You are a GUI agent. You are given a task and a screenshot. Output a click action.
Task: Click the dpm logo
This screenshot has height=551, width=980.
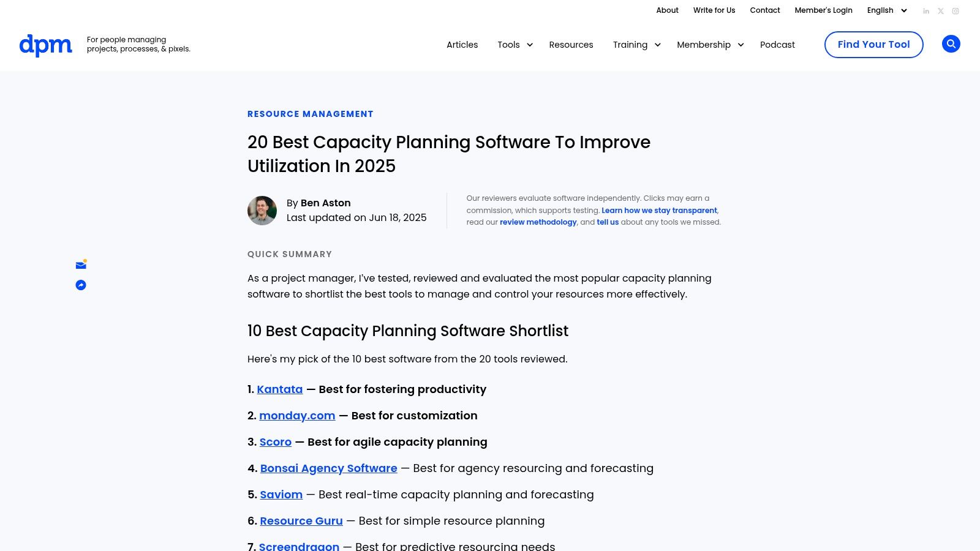(x=45, y=45)
